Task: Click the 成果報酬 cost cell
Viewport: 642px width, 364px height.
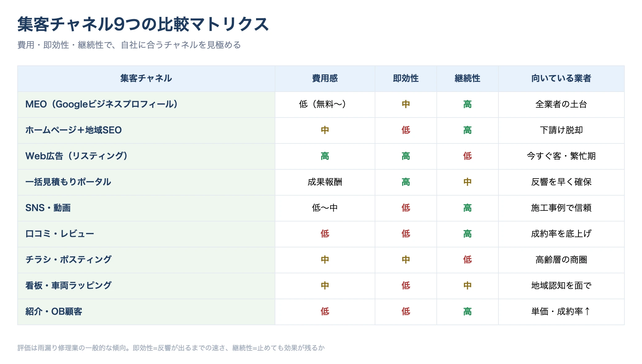Action: click(x=325, y=182)
